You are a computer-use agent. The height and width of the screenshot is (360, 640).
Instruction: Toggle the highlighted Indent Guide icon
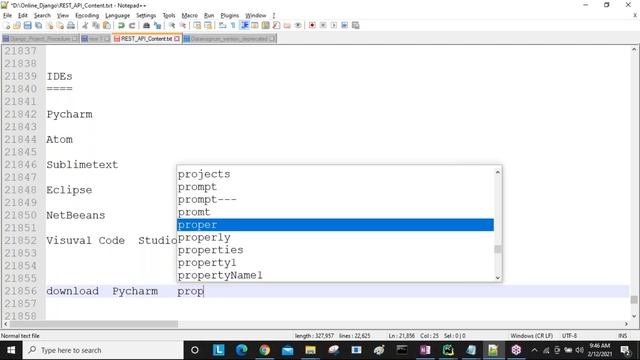coord(244,25)
